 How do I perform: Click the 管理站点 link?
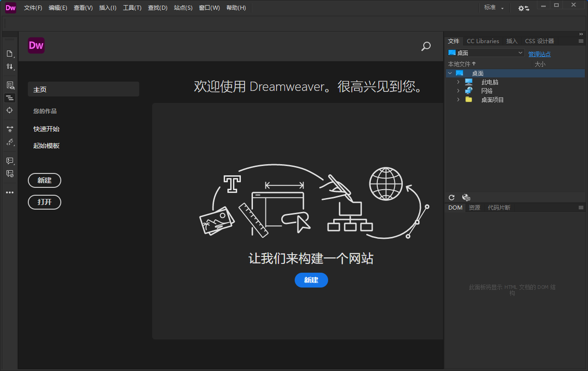[539, 54]
